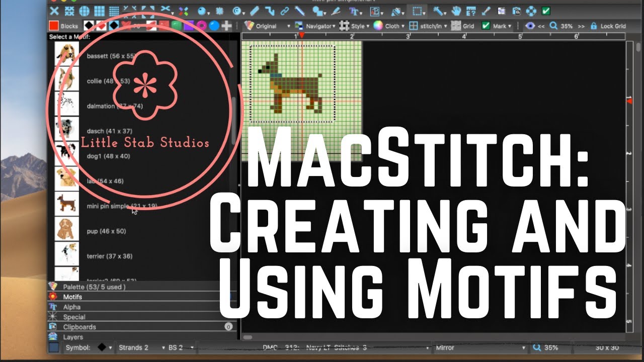Select the eyedropper color picker tool
This screenshot has height=362, width=644.
pos(486,11)
